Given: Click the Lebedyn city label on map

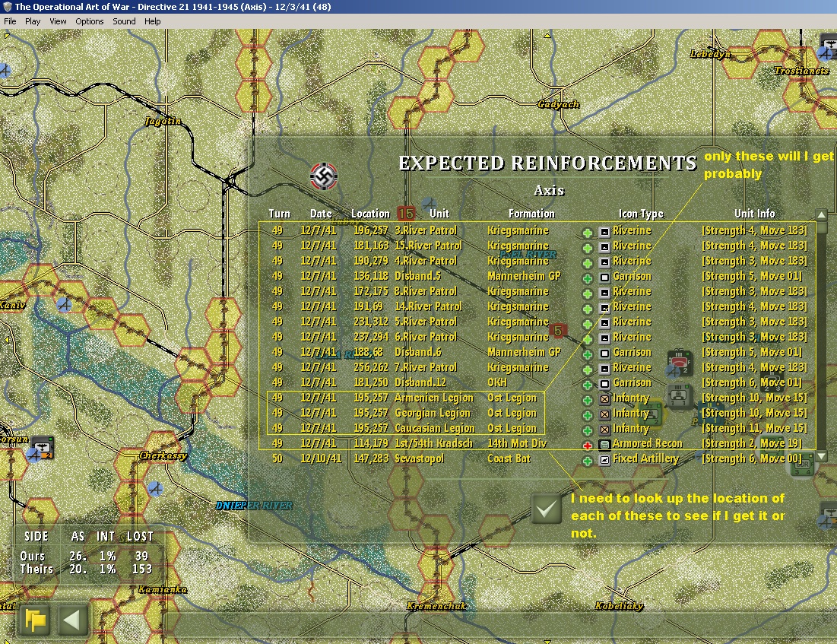Looking at the screenshot, I should pos(710,54).
